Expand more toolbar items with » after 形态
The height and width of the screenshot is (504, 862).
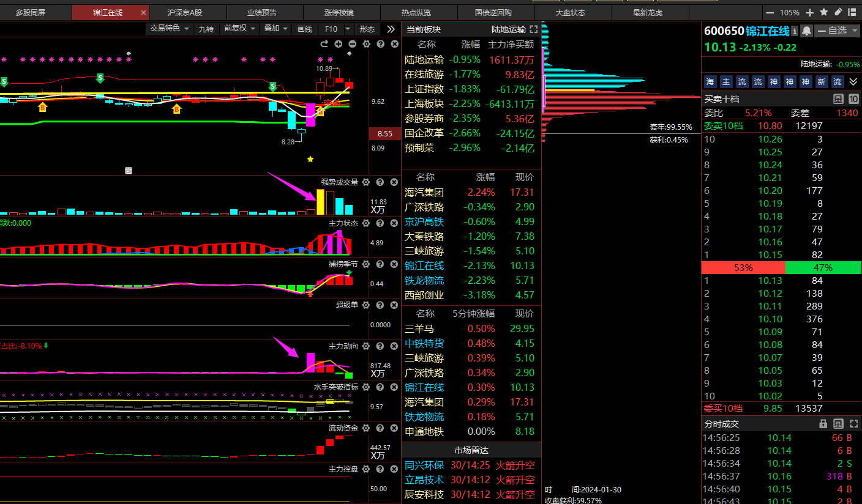tap(391, 29)
